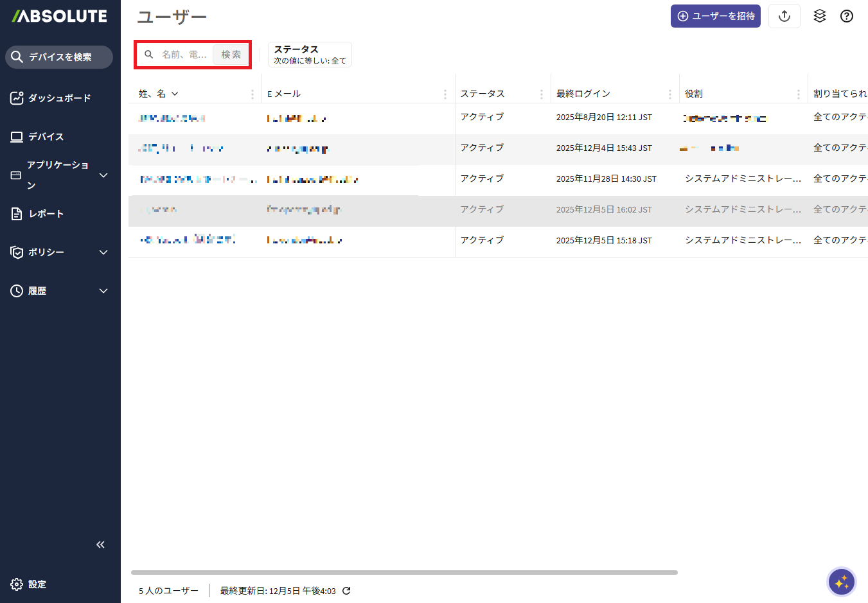Image resolution: width=868 pixels, height=603 pixels.
Task: Refresh the user list with reload icon
Action: pos(346,591)
